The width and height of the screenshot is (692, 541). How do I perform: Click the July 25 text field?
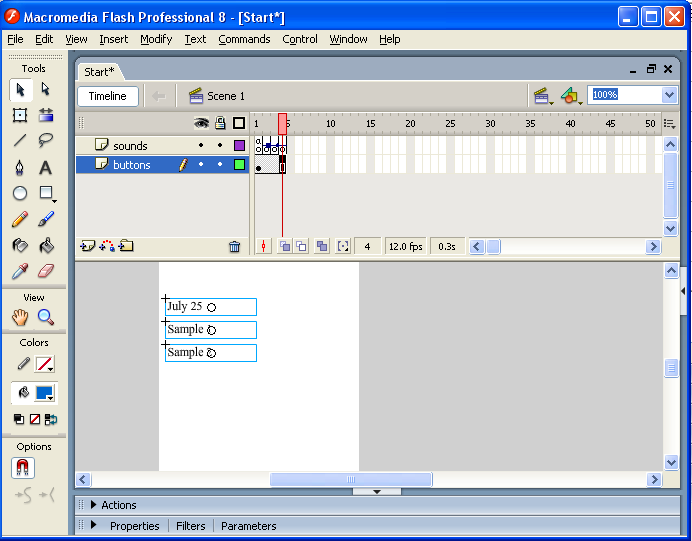coord(210,307)
